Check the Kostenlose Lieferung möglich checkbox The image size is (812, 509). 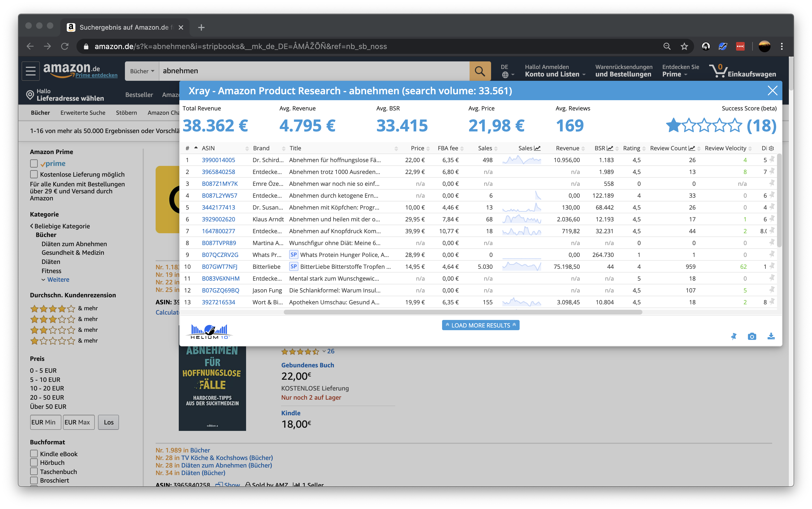click(x=34, y=175)
